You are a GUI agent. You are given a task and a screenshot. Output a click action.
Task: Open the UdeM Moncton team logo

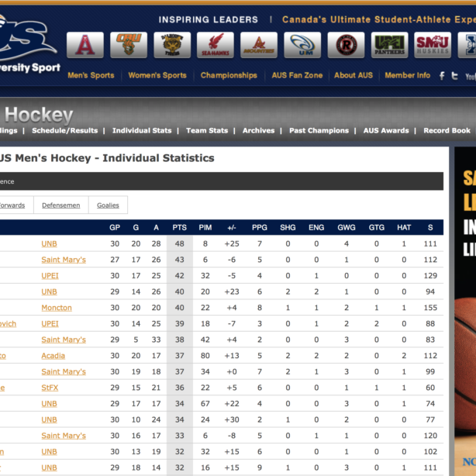(x=302, y=45)
